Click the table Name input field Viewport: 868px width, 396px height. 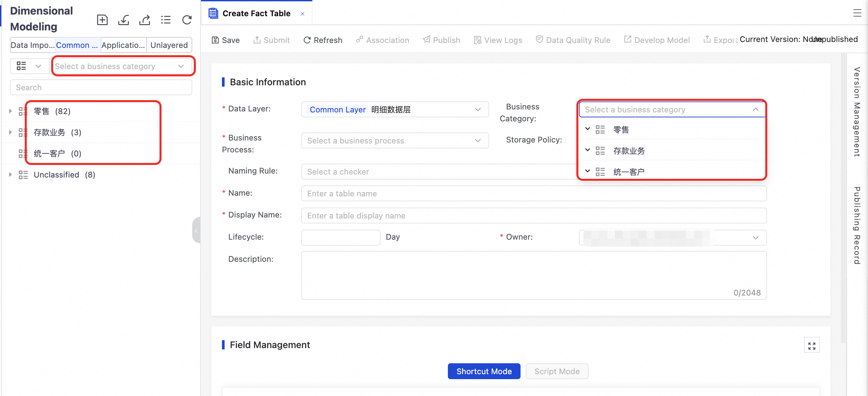coord(533,194)
